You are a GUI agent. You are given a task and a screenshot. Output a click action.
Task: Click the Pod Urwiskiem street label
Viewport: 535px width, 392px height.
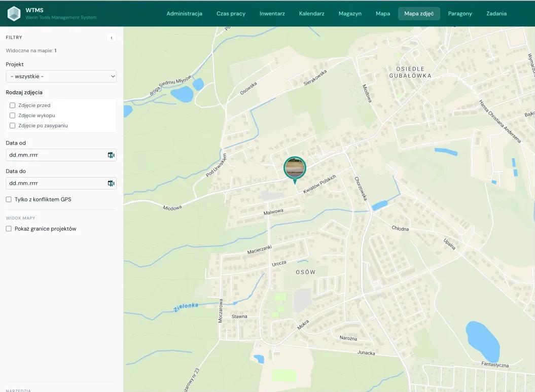216,165
